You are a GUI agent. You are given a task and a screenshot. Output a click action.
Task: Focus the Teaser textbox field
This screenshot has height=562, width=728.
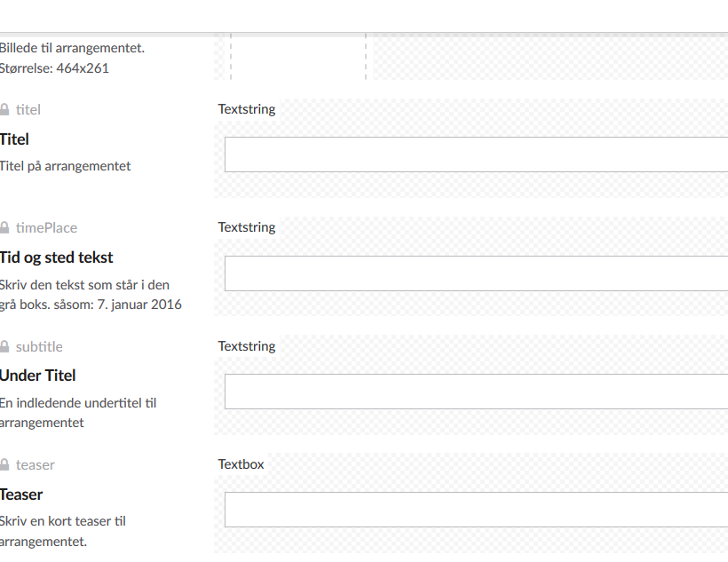click(477, 510)
